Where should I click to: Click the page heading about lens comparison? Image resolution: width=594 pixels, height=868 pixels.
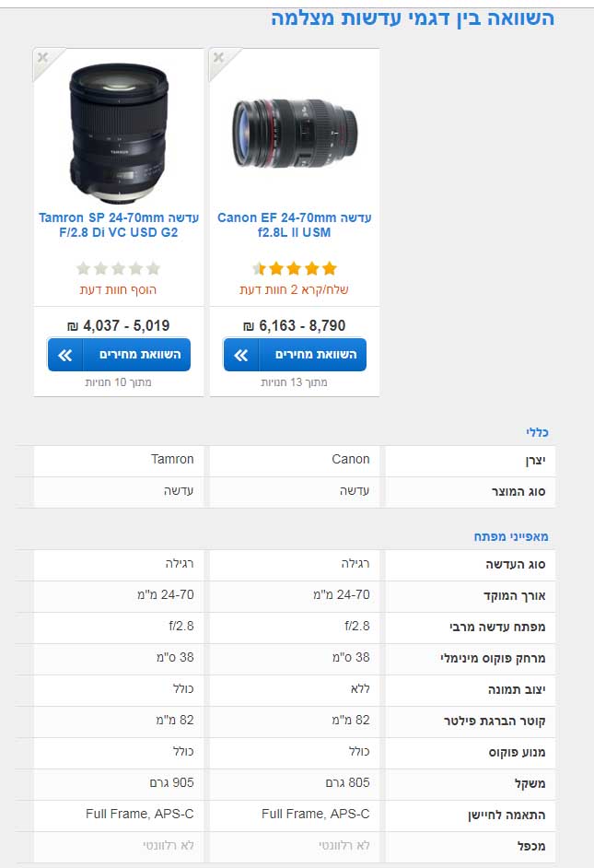tap(413, 18)
